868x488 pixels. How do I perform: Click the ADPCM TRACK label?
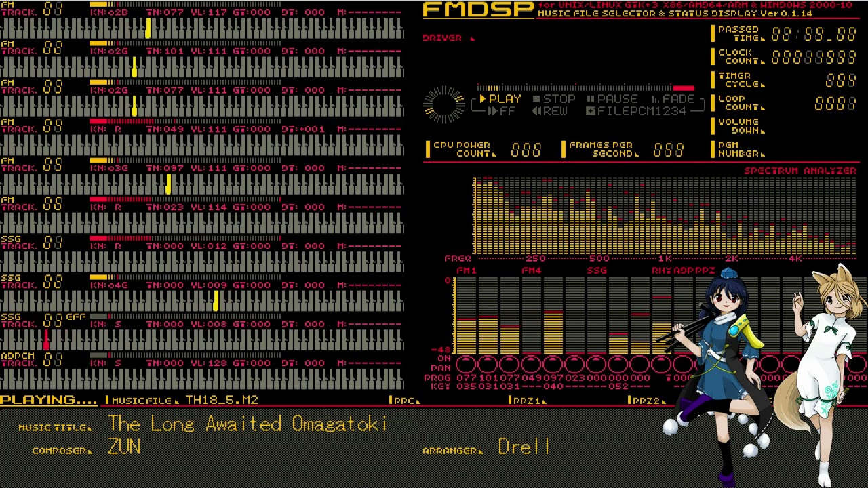coord(18,359)
